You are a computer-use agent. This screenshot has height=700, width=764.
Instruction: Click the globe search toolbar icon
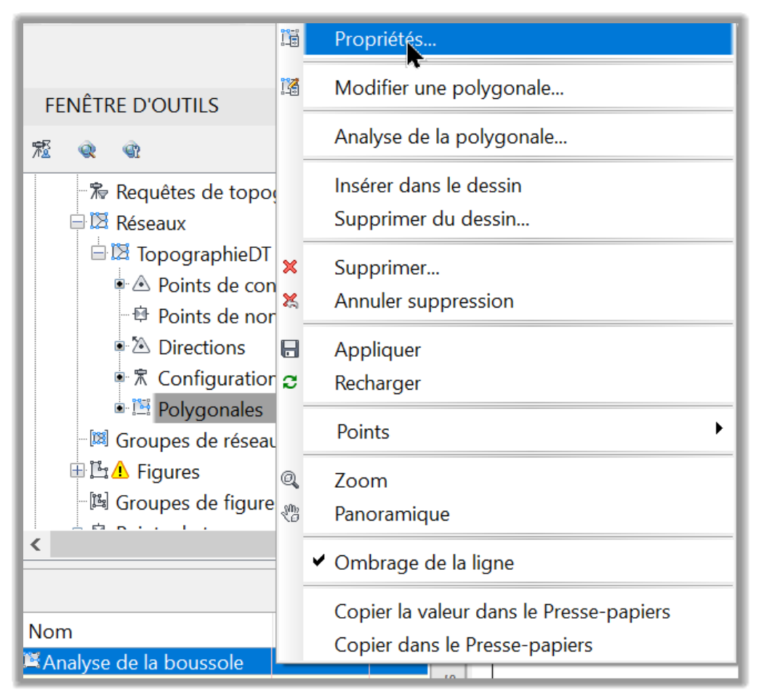click(87, 149)
